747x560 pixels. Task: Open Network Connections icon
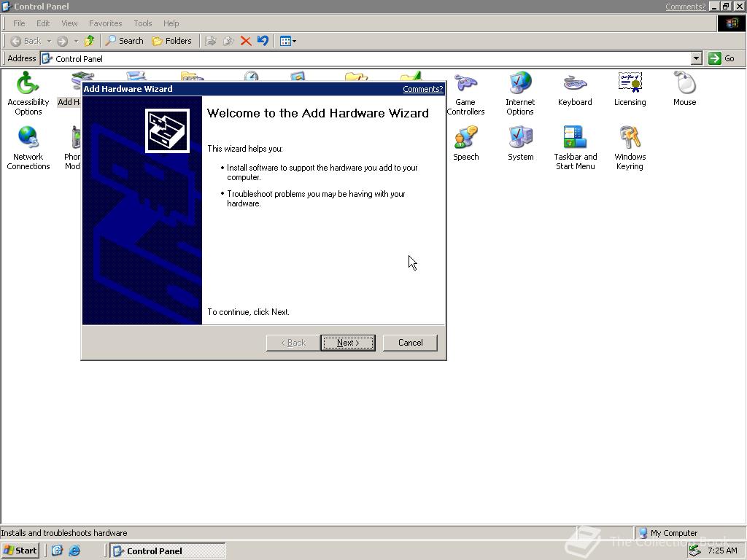(x=28, y=147)
